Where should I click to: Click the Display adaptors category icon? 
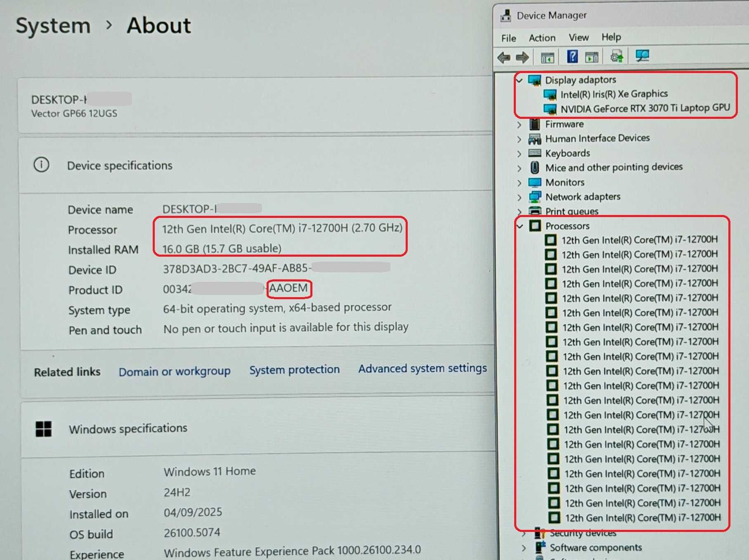pyautogui.click(x=535, y=80)
